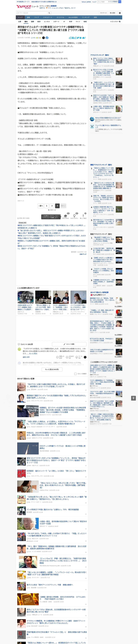Select the ランキング tab

[x=86, y=17]
